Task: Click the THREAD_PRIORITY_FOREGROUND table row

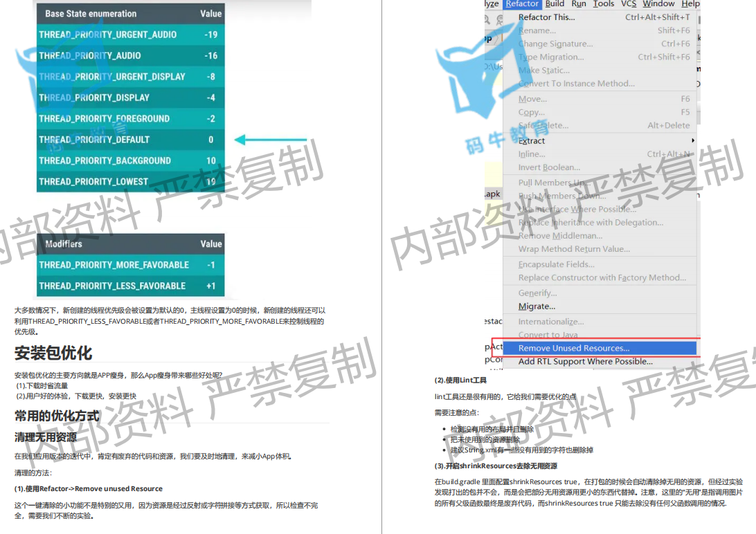Action: point(131,118)
